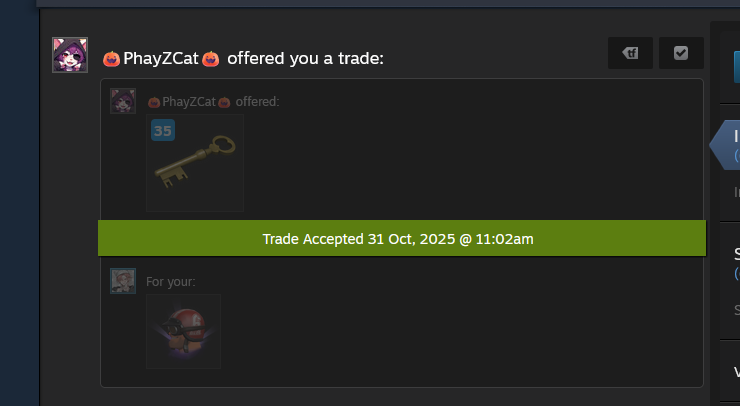The height and width of the screenshot is (406, 740).
Task: Click pumpkin emoji after PhayZCat heading name
Action: click(210, 59)
